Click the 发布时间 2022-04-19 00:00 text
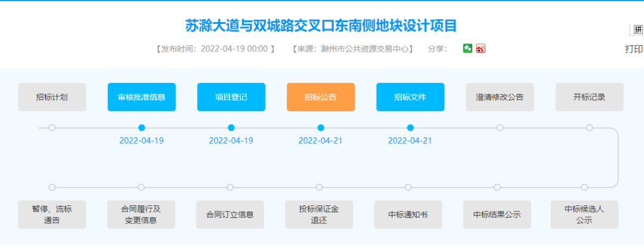The height and width of the screenshot is (252, 644). pos(215,49)
